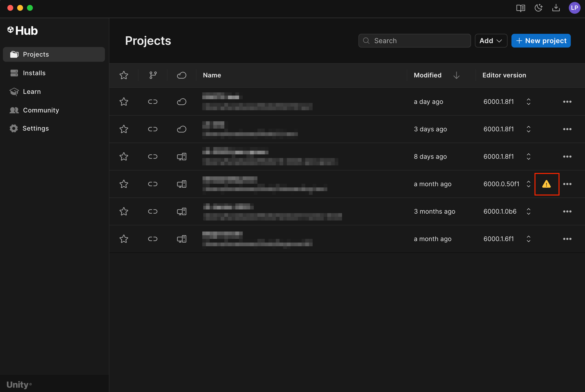Open the Community sidebar item
This screenshot has height=392, width=585.
pyautogui.click(x=41, y=110)
